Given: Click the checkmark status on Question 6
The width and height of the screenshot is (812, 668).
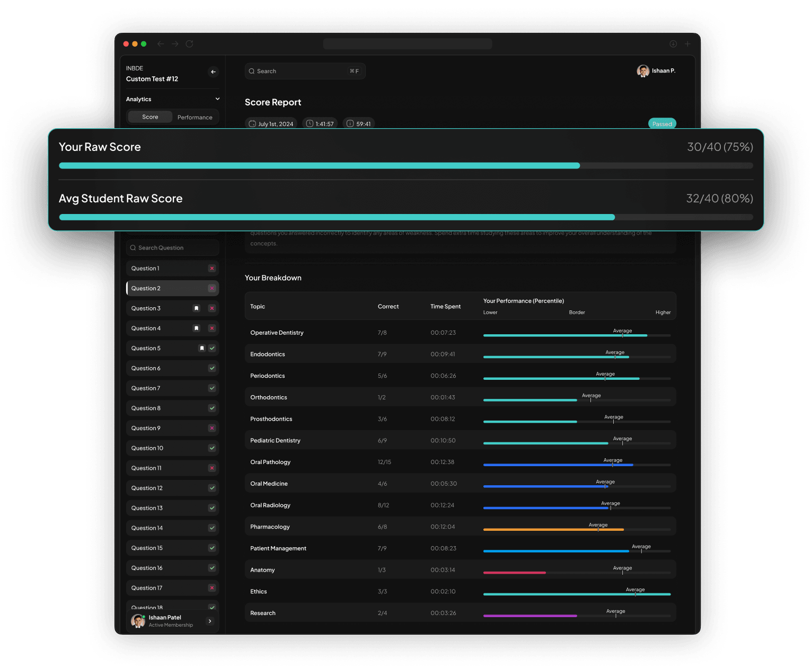Looking at the screenshot, I should point(212,368).
